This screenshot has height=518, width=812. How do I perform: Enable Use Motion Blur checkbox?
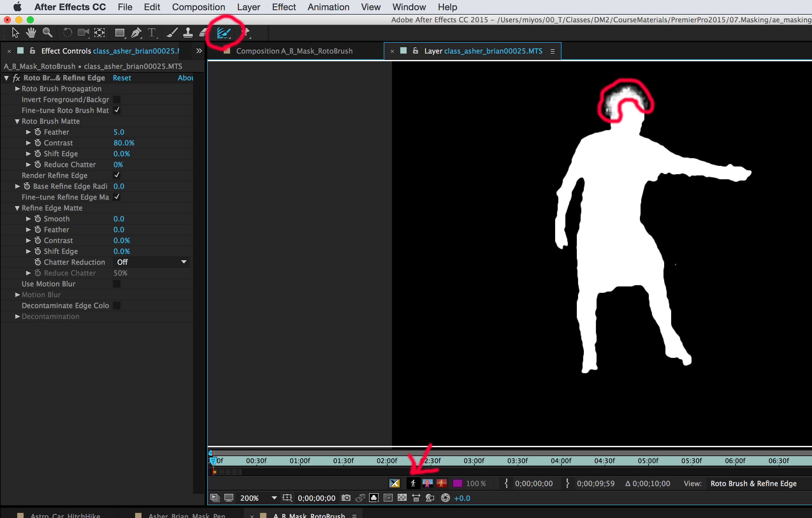click(x=117, y=284)
